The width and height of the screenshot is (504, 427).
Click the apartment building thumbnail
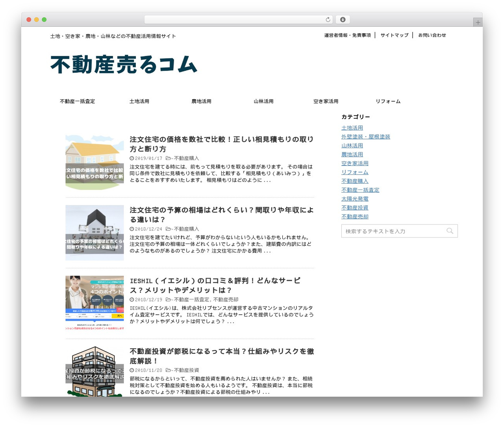94,371
